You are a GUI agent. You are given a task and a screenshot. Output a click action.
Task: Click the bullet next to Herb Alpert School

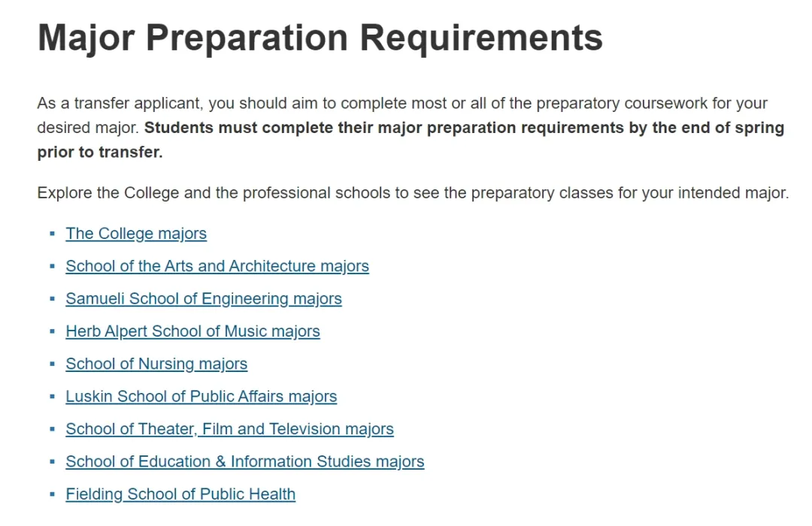(53, 331)
